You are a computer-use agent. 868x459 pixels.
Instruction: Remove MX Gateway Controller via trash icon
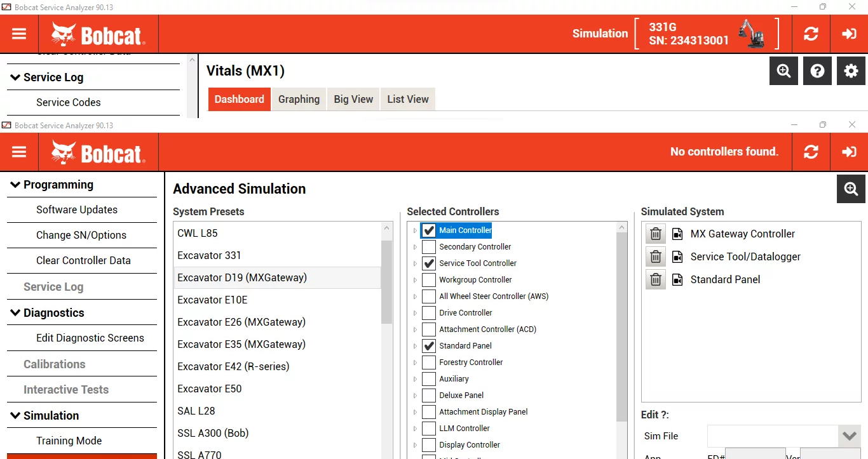(655, 234)
